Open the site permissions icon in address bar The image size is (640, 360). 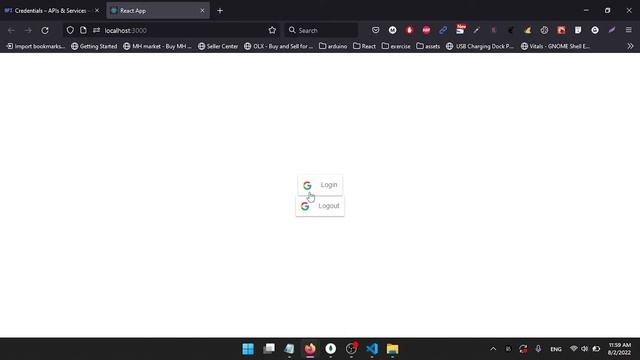96,30
